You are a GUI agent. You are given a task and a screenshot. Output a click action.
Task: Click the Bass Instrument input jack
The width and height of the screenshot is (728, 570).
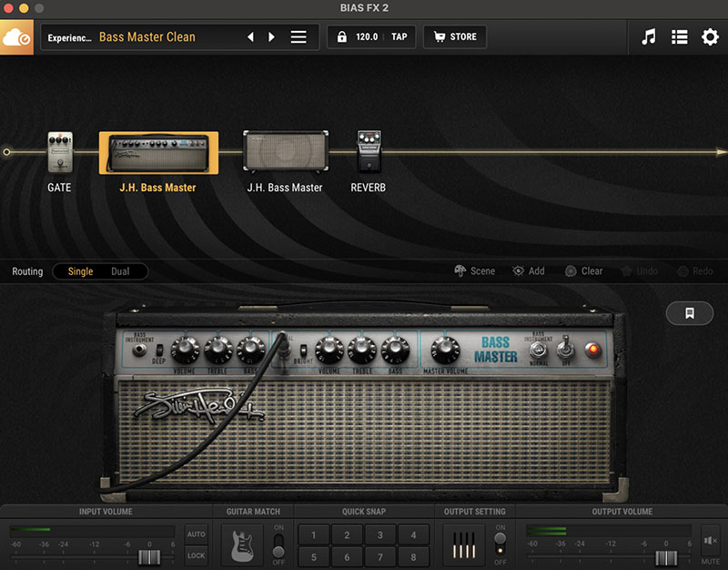(x=138, y=350)
